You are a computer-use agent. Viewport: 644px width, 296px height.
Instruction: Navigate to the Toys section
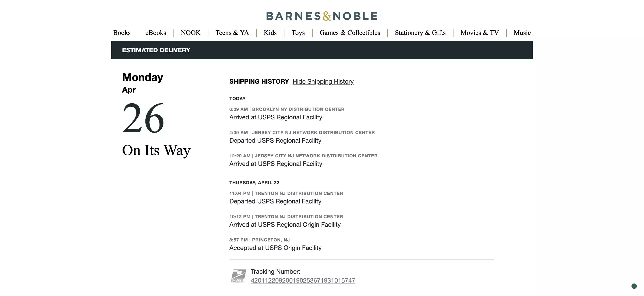point(298,33)
